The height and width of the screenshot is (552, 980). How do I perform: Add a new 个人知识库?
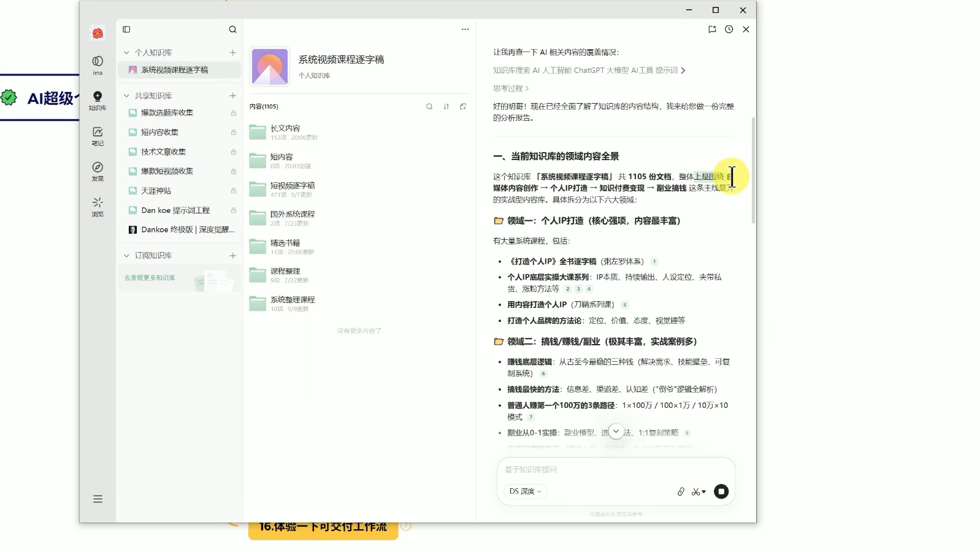click(233, 53)
